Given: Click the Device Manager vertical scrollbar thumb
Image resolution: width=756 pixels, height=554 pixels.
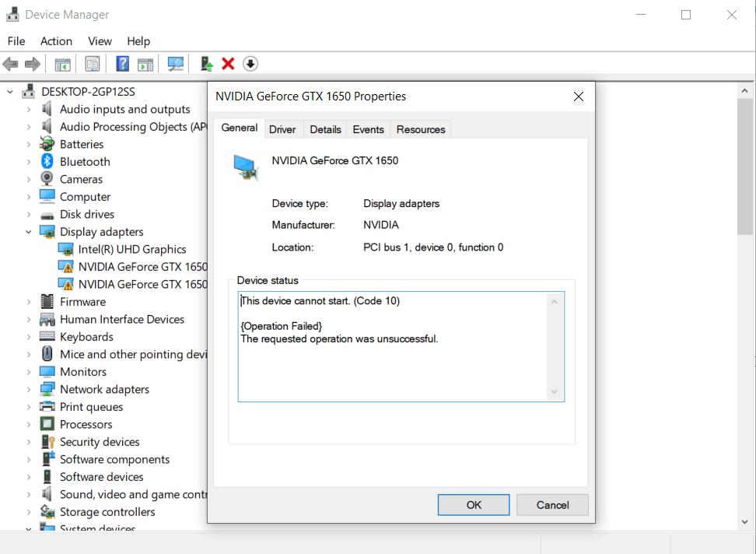Looking at the screenshot, I should click(x=745, y=167).
